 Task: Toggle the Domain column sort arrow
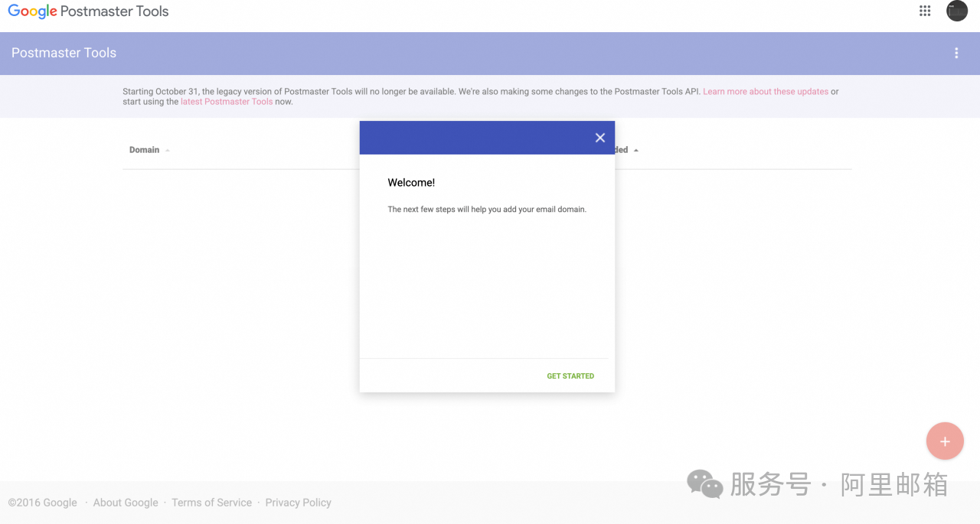point(168,151)
